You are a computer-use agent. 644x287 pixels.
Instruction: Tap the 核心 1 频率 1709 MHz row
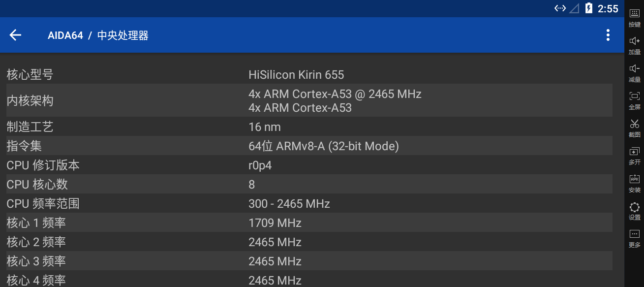[x=309, y=223]
